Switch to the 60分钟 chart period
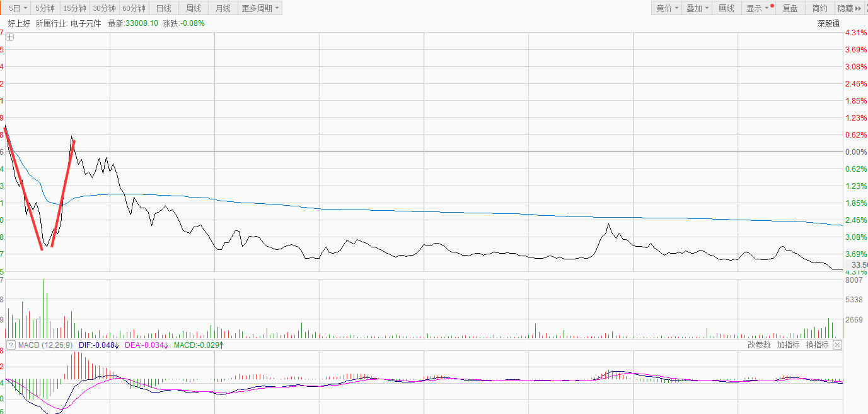 (134, 8)
